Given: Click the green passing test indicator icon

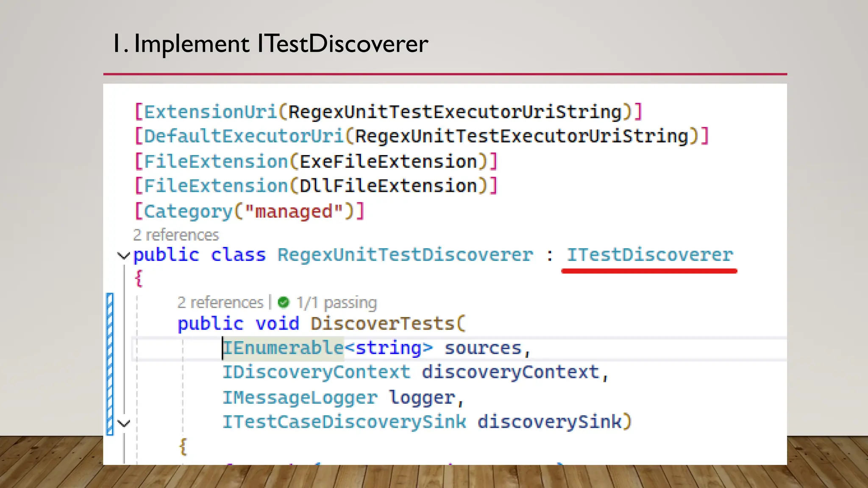Looking at the screenshot, I should point(283,302).
